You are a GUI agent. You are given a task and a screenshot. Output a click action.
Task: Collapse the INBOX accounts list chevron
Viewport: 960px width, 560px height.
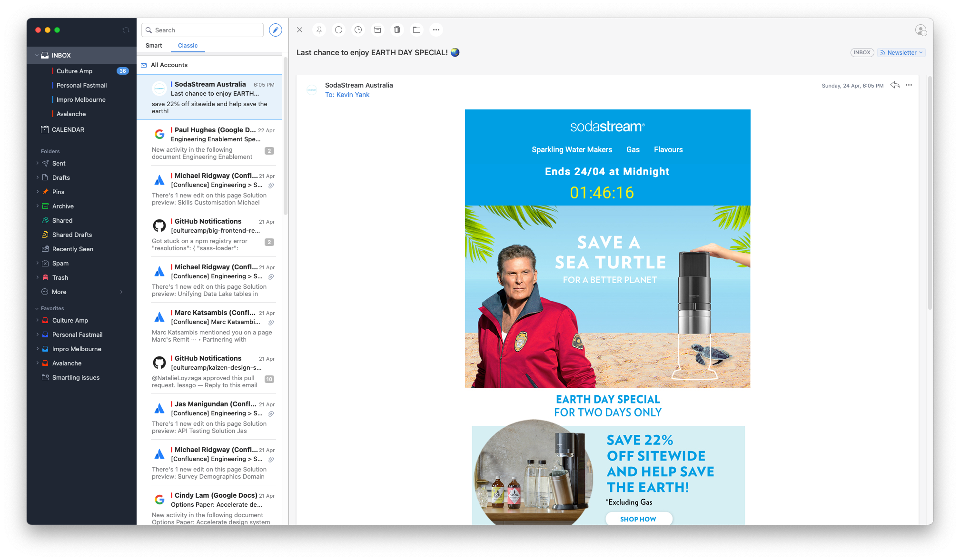click(37, 55)
